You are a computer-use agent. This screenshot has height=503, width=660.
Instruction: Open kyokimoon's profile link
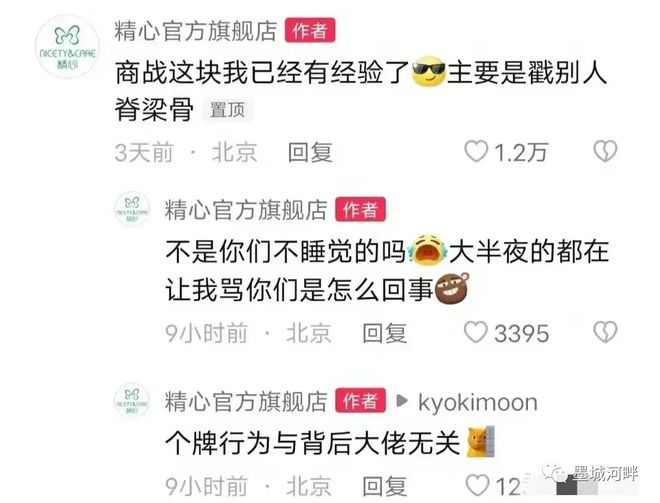coord(478,402)
